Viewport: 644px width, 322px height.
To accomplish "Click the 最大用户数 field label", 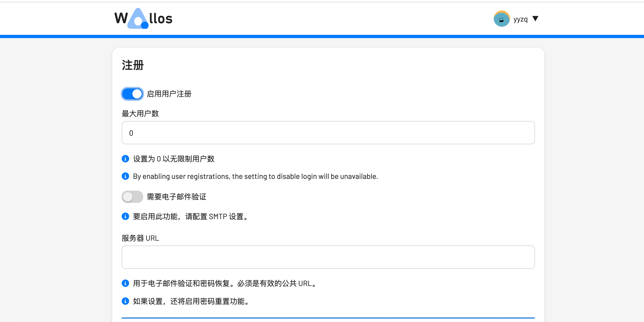I will pos(140,114).
